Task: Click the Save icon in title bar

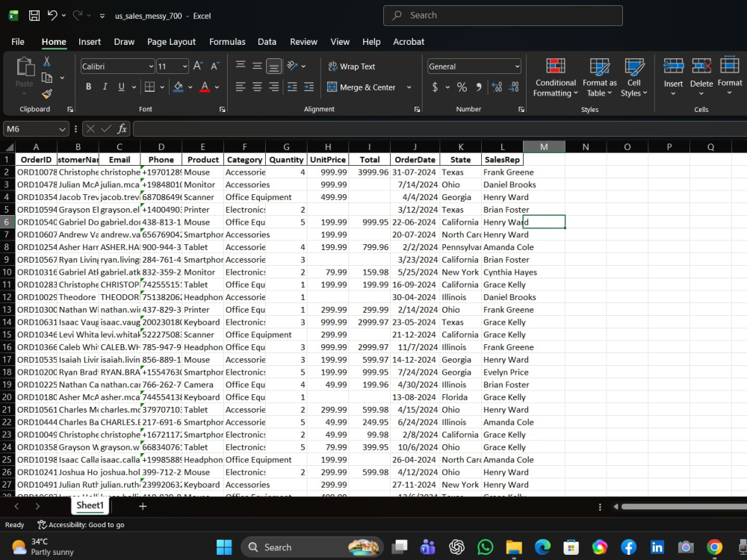Action: 34,16
